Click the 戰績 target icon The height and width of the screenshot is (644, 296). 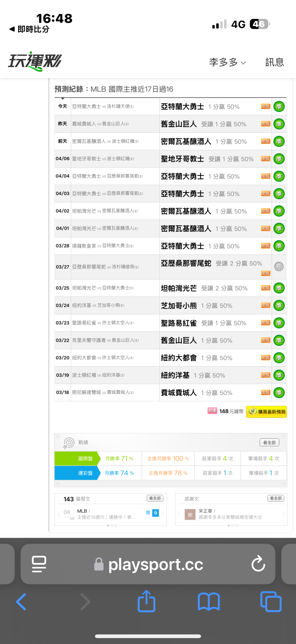point(69,443)
